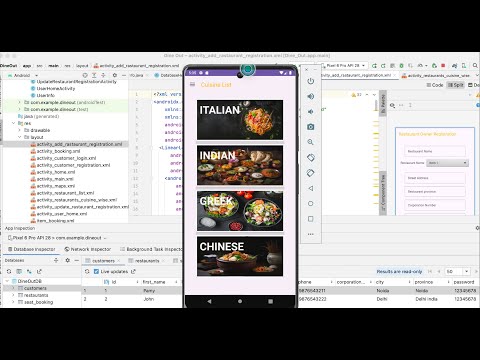The image size is (480, 360).
Task: Open Restaurant Name spinner in design preview
Action: [448, 163]
